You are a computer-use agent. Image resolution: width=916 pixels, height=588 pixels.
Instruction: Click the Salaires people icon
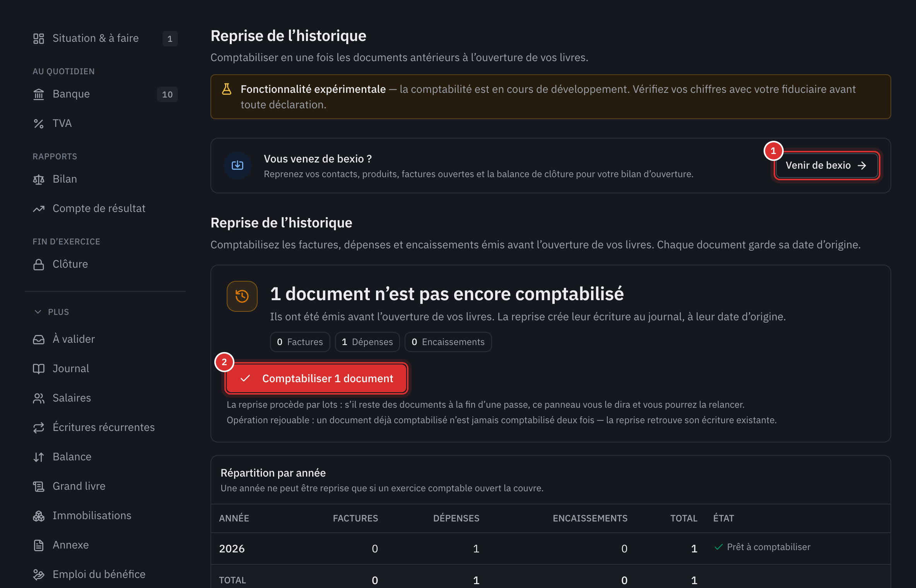coord(39,398)
